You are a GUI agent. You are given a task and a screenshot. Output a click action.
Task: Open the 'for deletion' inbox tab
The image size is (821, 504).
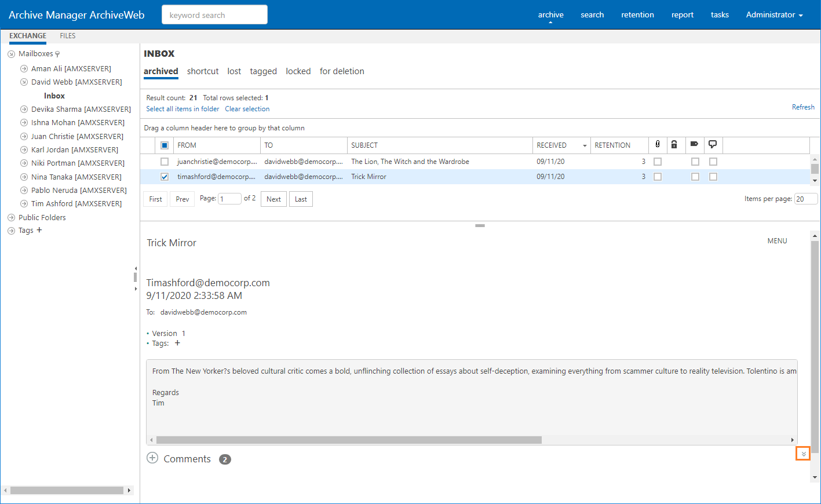coord(342,71)
